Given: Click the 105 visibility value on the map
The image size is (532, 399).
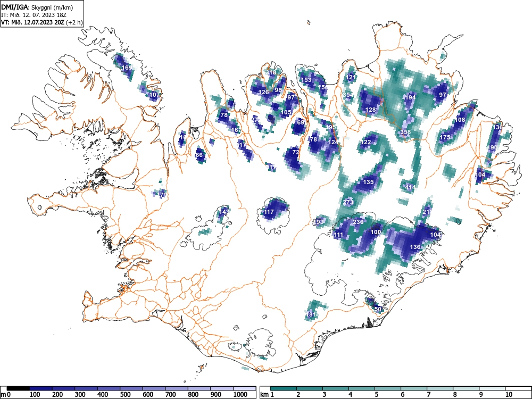Looking at the screenshot, I should (286, 112).
